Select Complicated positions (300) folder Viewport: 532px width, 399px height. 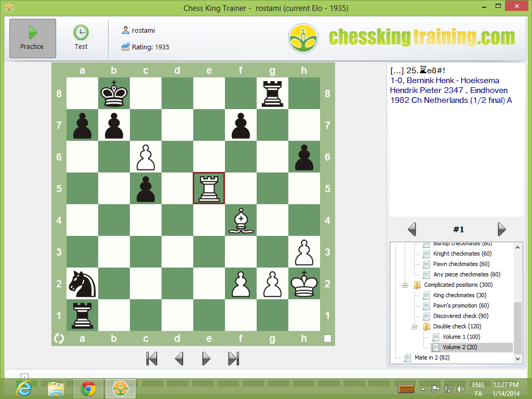[458, 285]
